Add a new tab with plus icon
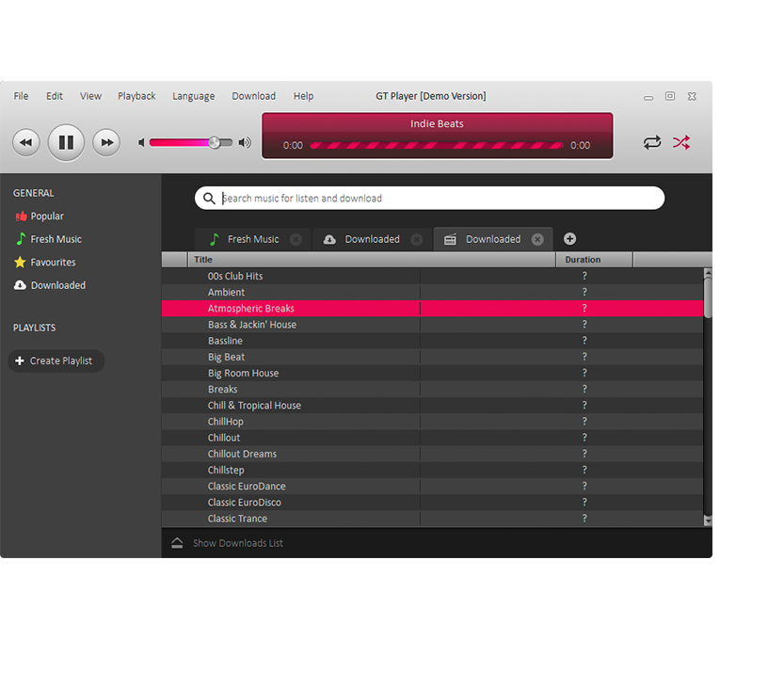 [x=569, y=239]
